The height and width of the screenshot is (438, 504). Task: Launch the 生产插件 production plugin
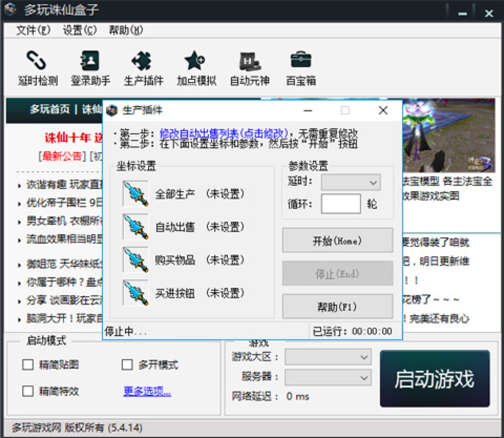tap(143, 68)
